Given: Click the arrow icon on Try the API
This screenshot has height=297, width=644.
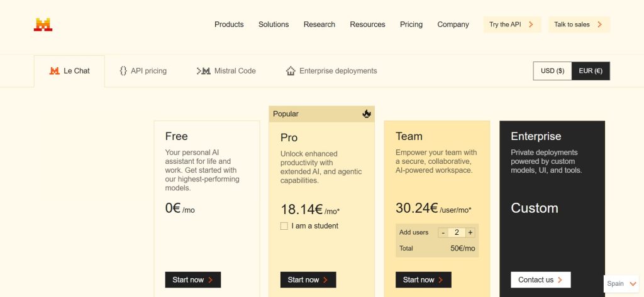Looking at the screenshot, I should pos(531,24).
